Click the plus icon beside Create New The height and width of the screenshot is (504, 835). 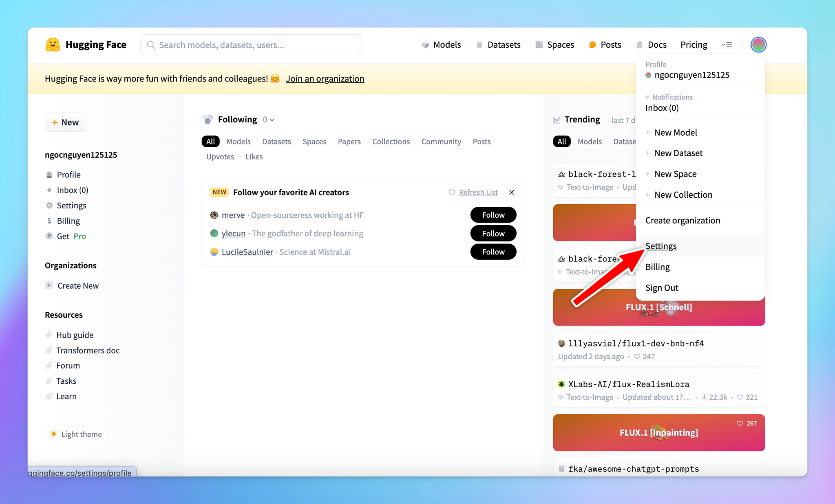click(49, 285)
